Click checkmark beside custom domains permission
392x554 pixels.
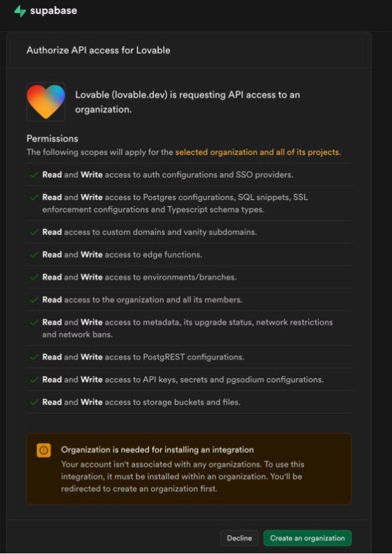click(34, 233)
